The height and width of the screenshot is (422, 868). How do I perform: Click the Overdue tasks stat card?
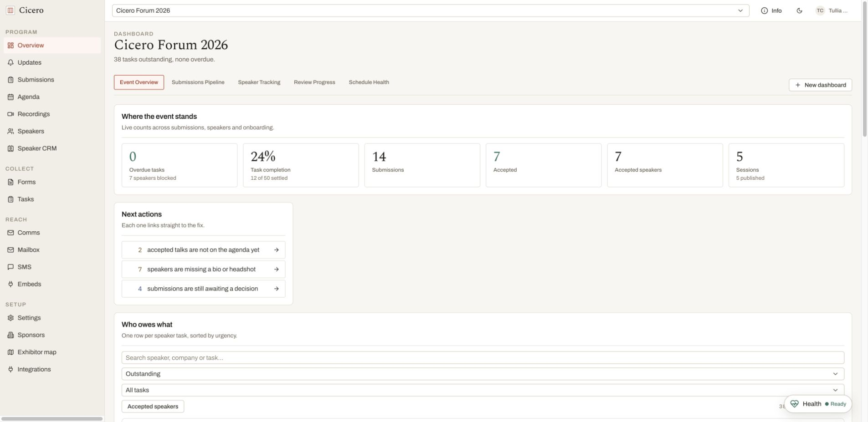(x=180, y=165)
